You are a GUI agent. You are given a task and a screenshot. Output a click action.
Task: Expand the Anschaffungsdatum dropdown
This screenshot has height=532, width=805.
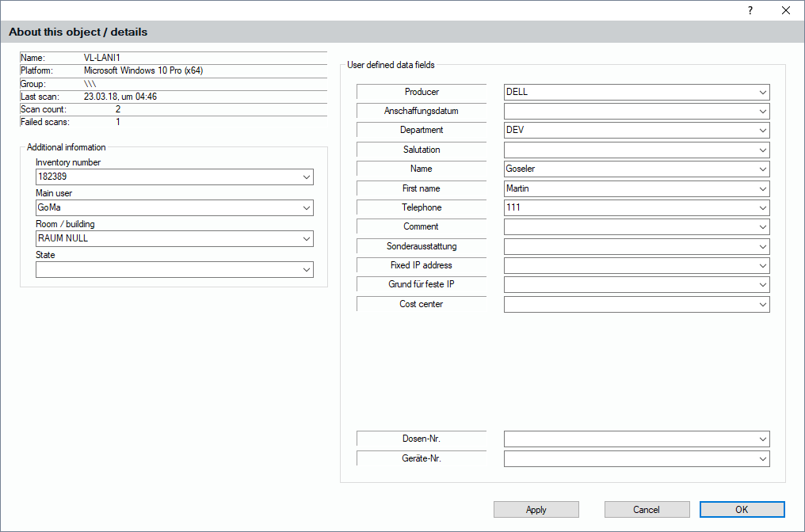click(x=762, y=112)
